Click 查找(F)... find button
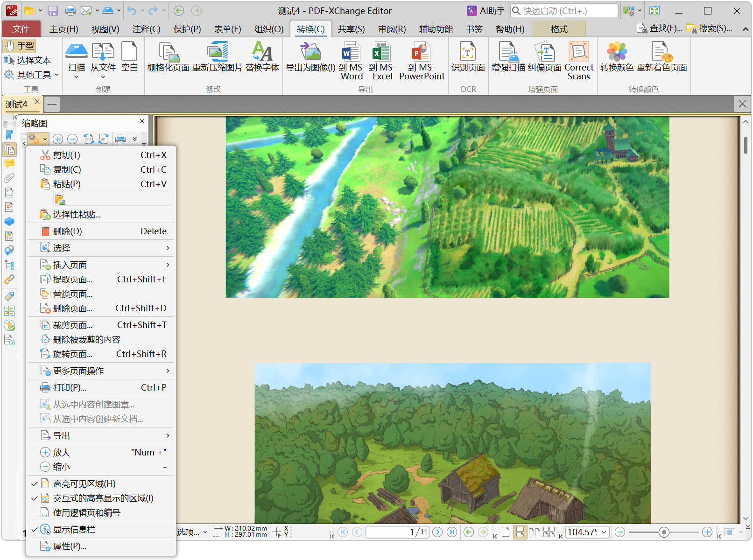The image size is (753, 560). 660,28
